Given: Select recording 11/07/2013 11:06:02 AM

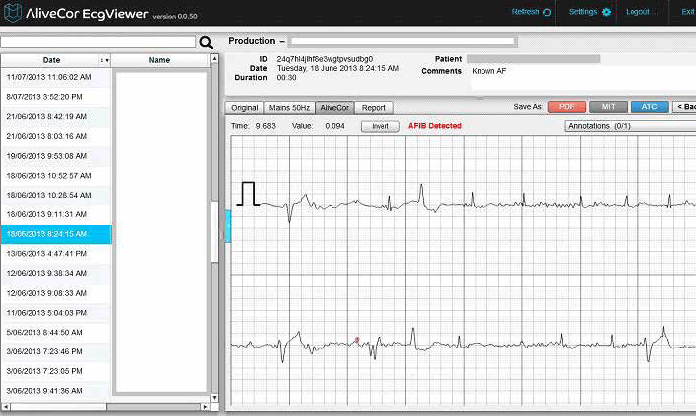Looking at the screenshot, I should click(49, 77).
